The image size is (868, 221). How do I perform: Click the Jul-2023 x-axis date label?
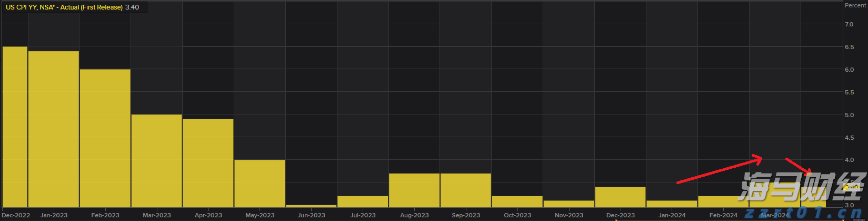pos(363,215)
